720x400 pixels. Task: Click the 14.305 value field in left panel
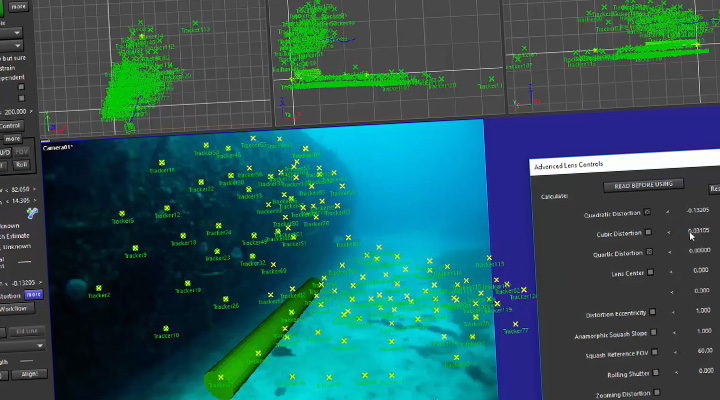coord(20,201)
